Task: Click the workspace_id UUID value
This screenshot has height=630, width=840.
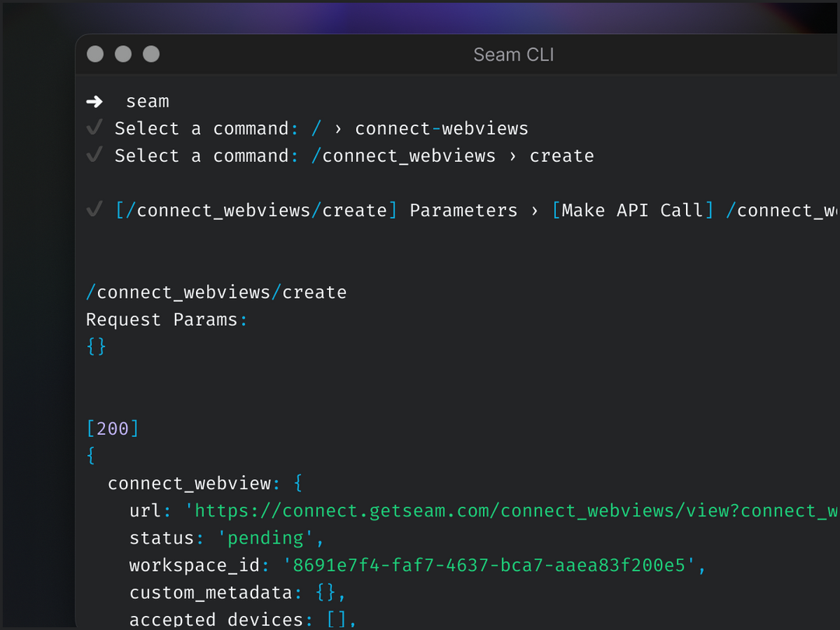Action: point(488,565)
